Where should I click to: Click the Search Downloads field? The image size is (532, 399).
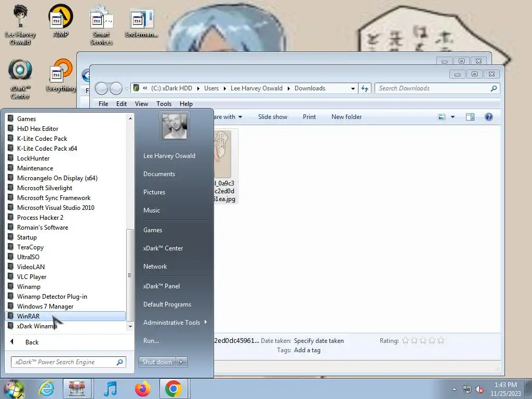pos(437,88)
